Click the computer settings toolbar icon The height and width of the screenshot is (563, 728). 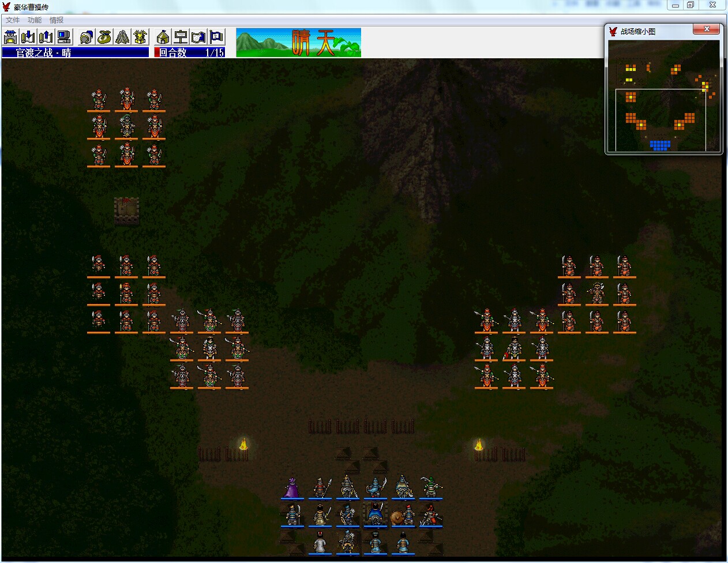64,37
